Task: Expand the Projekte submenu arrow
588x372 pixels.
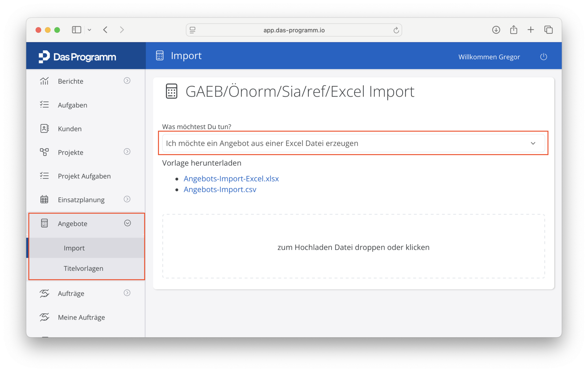Action: [x=127, y=152]
